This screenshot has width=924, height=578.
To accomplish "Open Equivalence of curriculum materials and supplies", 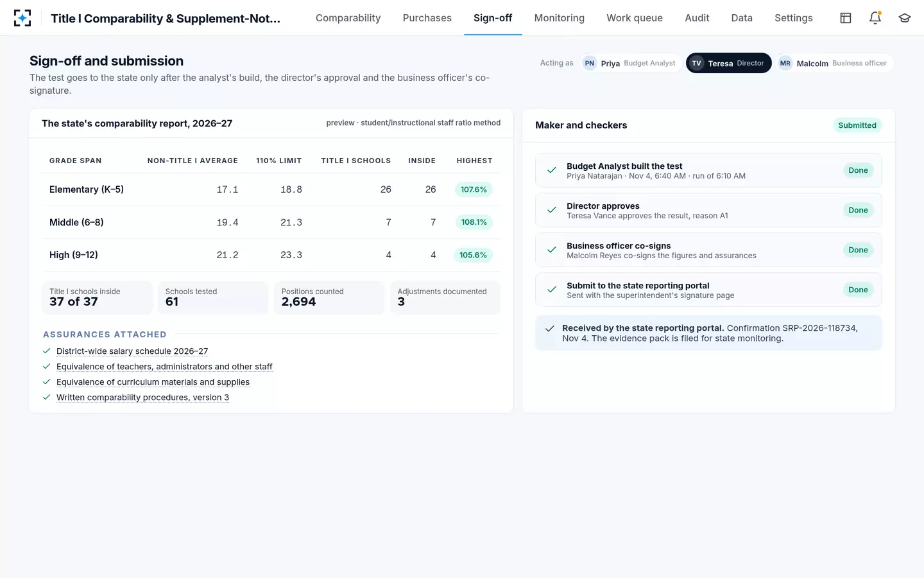I will tap(153, 382).
